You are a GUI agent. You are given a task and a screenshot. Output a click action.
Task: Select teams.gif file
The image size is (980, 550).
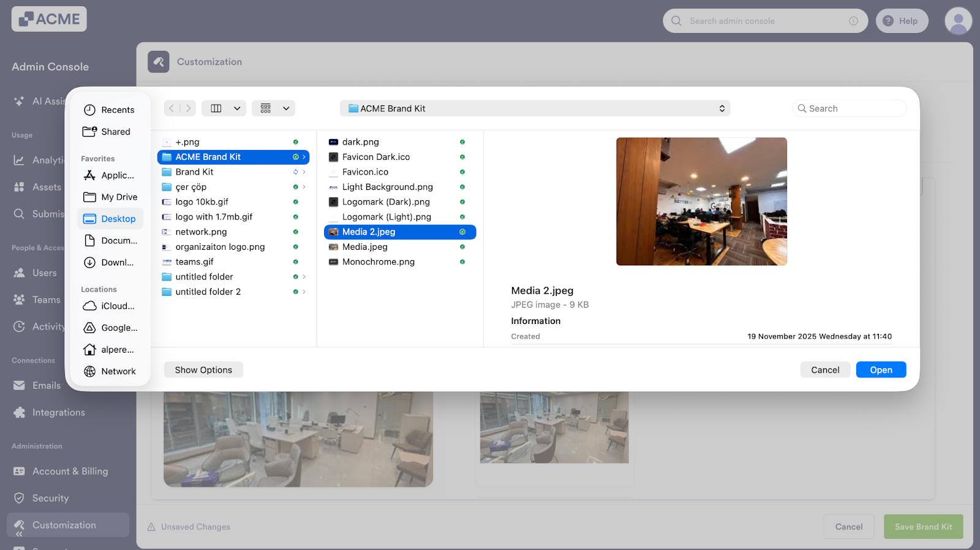click(233, 262)
